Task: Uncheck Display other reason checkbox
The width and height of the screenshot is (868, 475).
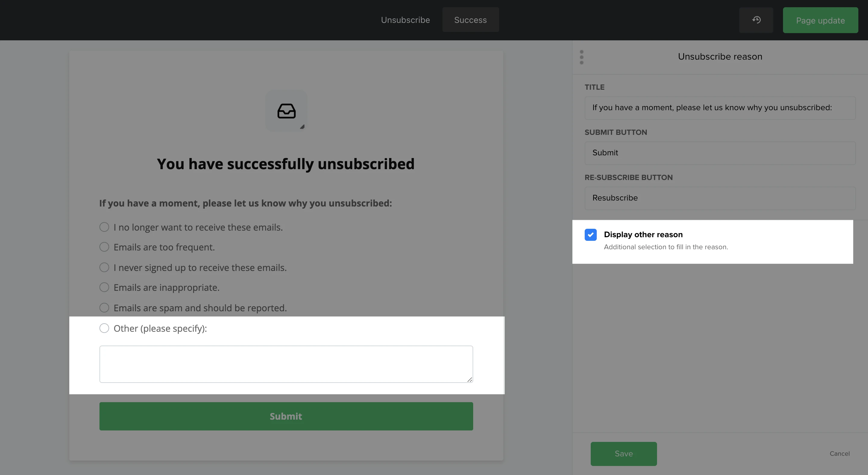Action: [x=590, y=234]
